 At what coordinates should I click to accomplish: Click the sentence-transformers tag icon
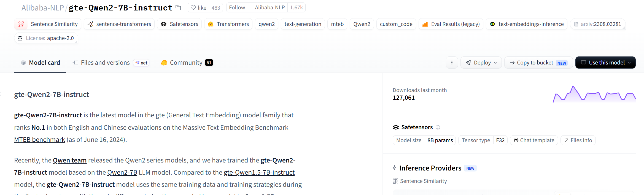click(90, 24)
